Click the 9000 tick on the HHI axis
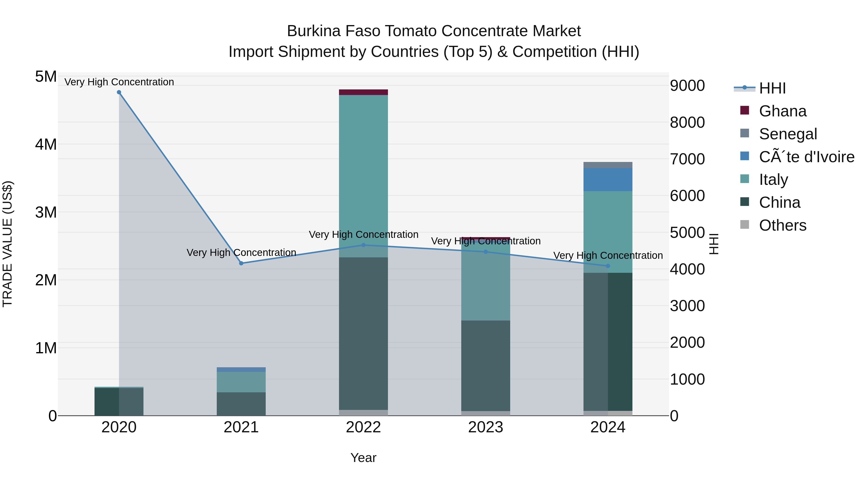Viewport: 868px width, 488px height. [687, 86]
